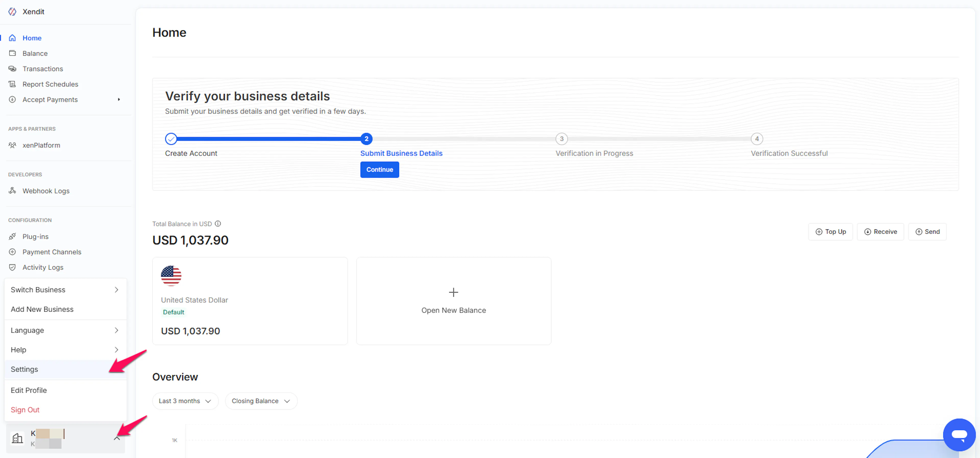Expand the Accept Payments submenu arrow
This screenshot has width=980, height=458.
119,100
